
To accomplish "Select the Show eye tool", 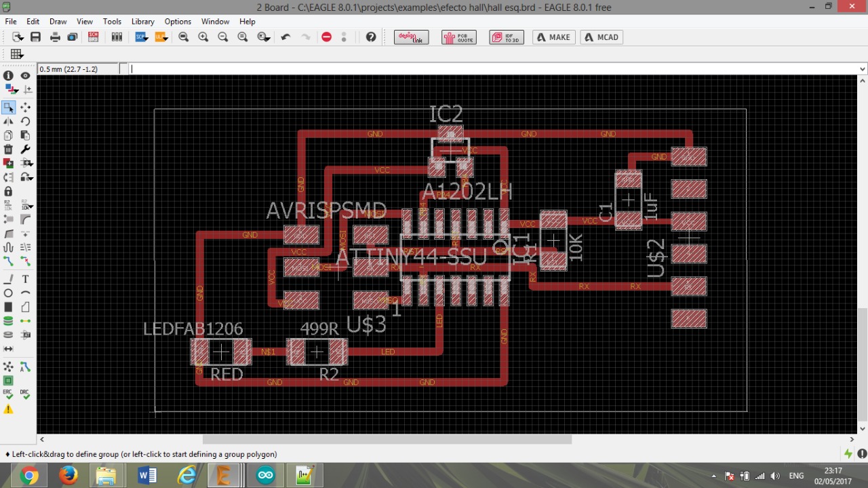I will pyautogui.click(x=25, y=76).
